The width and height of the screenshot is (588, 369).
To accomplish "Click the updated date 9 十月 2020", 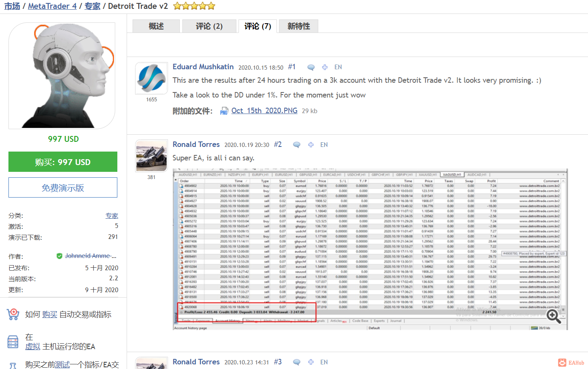I will click(x=102, y=290).
